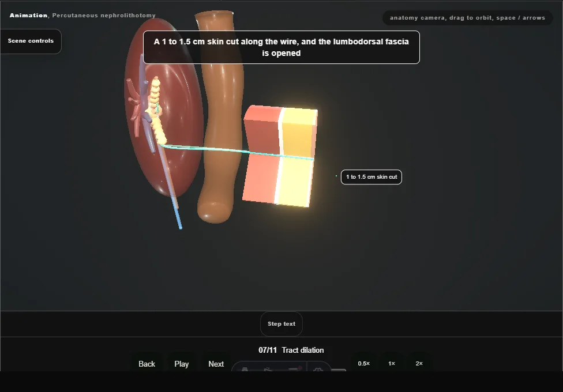Click the '1 to 1.5 cm skin cut' label
Screen dimensions: 563x392
click(x=371, y=177)
